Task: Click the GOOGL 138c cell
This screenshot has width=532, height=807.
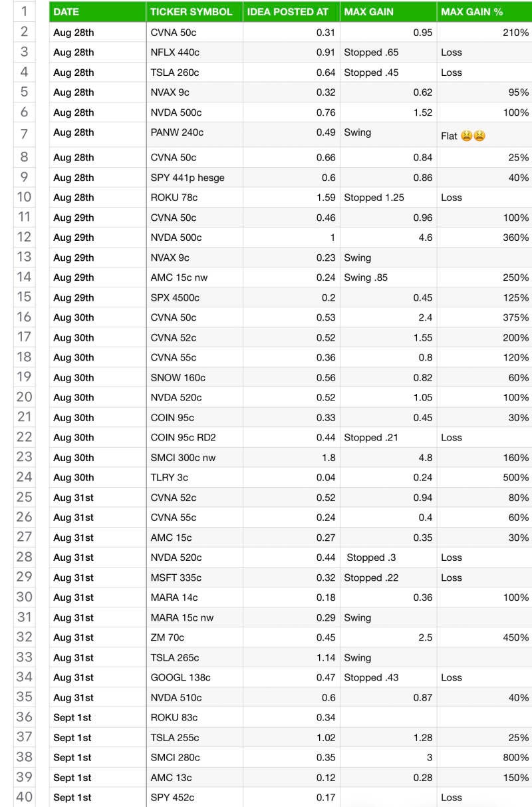Action: pyautogui.click(x=194, y=677)
